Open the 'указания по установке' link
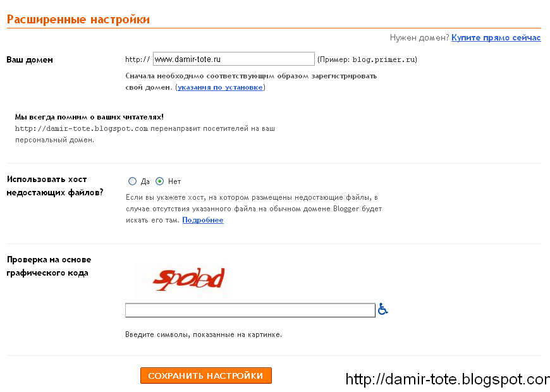Viewport: 550px width, 392px height. coord(220,87)
